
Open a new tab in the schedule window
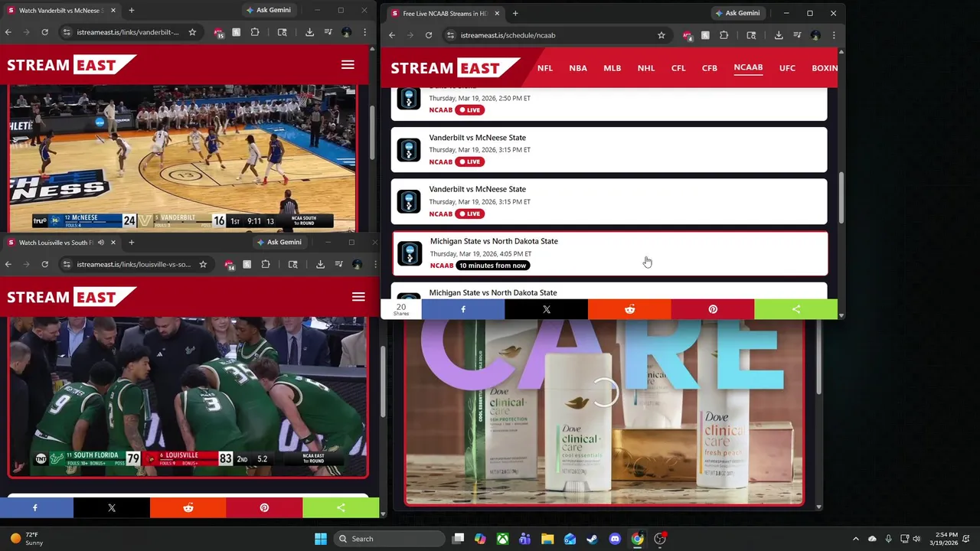(515, 13)
